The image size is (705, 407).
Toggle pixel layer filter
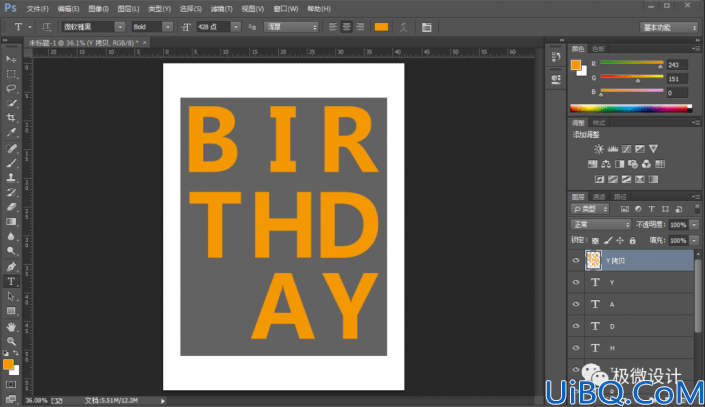625,209
